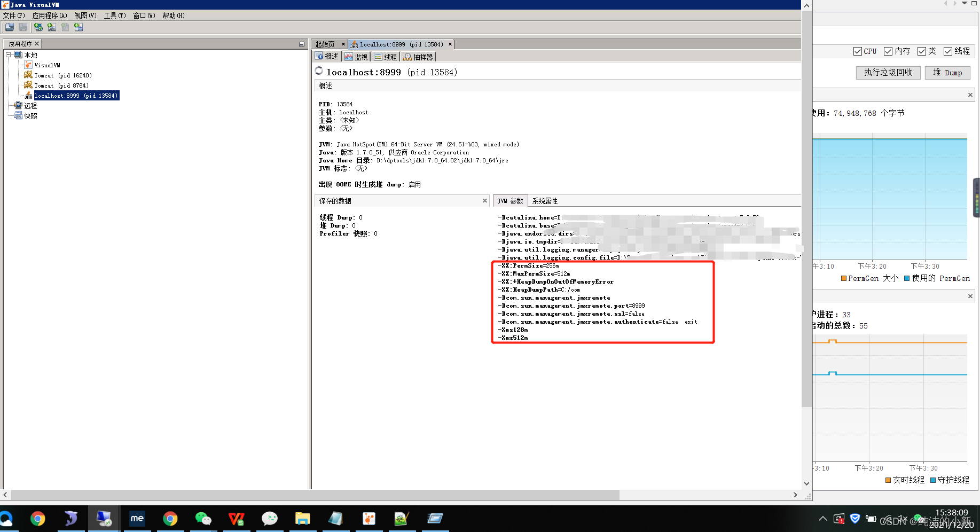Open the 应用程序(A) menu
This screenshot has width=980, height=532.
pyautogui.click(x=50, y=15)
